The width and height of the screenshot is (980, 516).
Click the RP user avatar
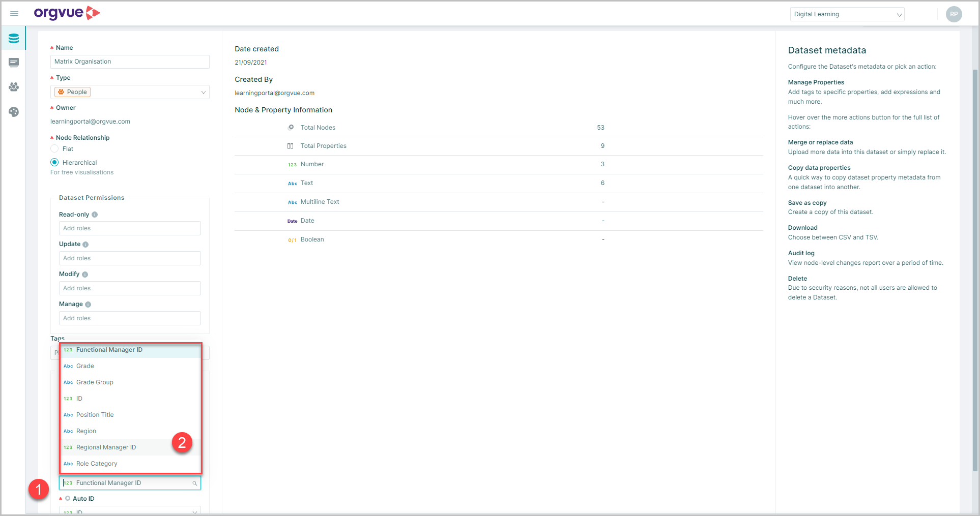coord(954,14)
